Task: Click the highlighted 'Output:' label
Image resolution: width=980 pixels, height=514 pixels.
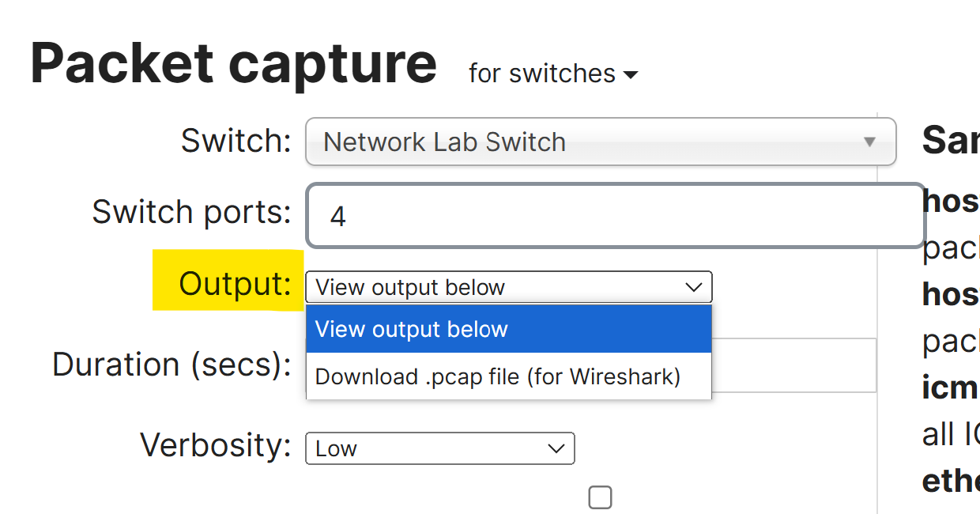Action: pyautogui.click(x=235, y=283)
